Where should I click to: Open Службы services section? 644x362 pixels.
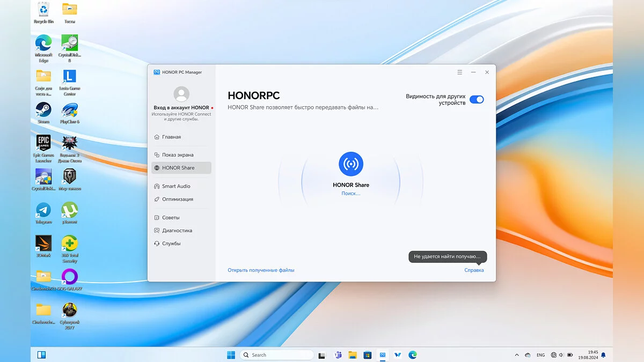point(171,243)
